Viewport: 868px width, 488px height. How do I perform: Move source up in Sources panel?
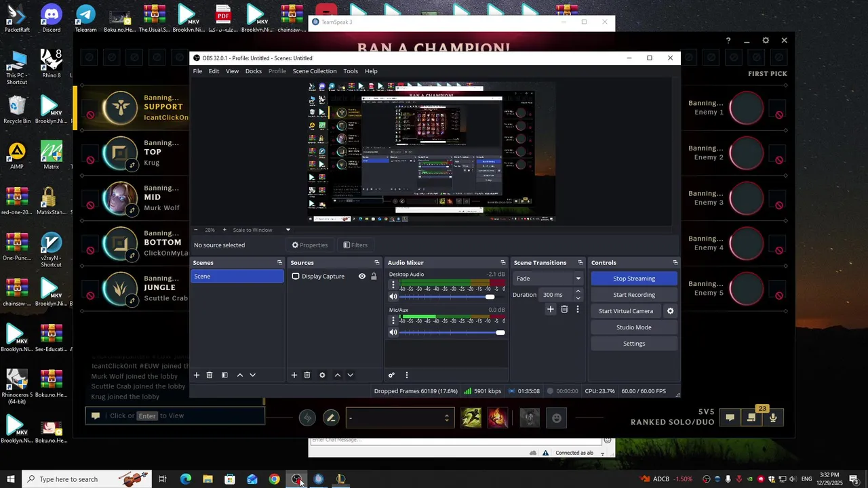pyautogui.click(x=337, y=375)
